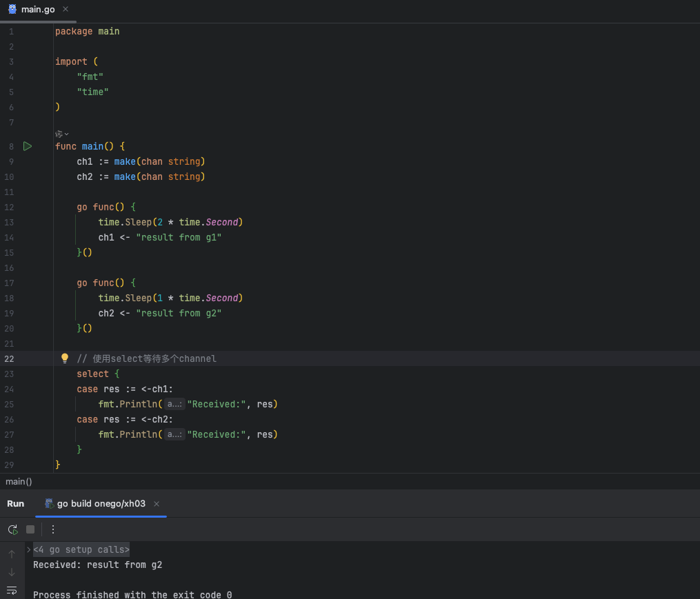Click the Go gopher icon on main.go tab
The image size is (700, 599).
pos(12,10)
